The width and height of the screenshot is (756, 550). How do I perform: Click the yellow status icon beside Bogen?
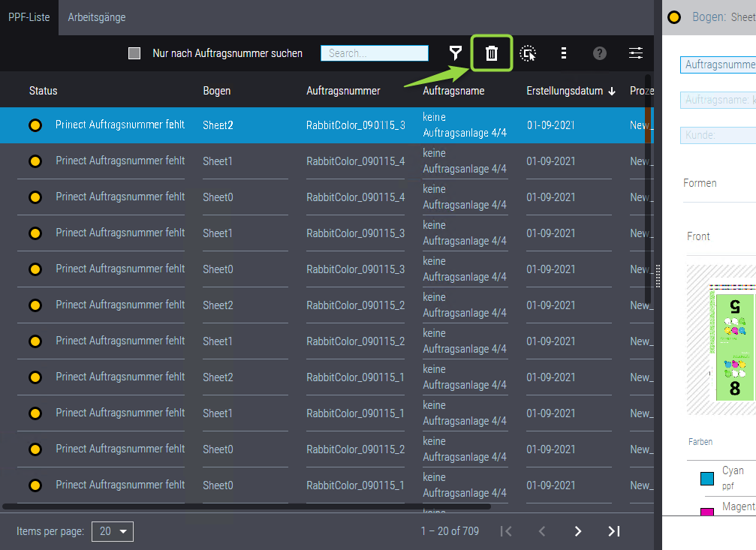coord(674,17)
